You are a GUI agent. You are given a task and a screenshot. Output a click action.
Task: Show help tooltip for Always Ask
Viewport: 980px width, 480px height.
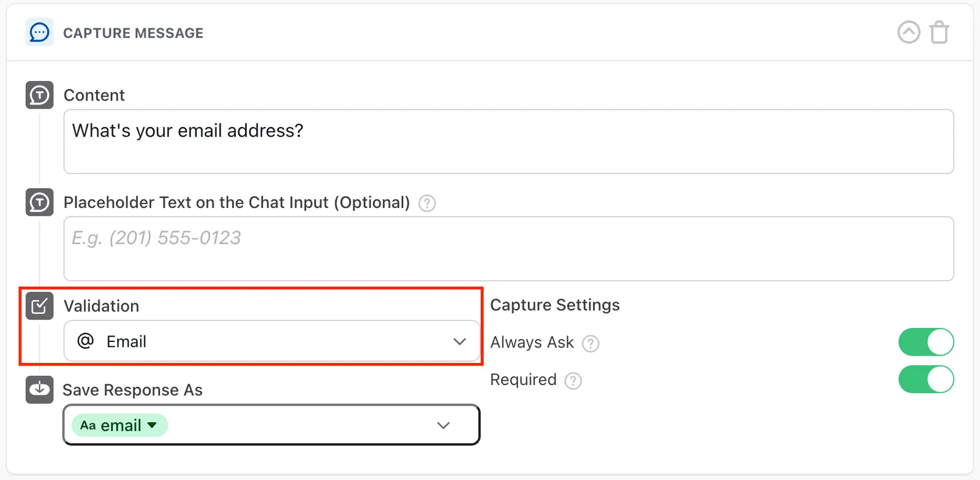click(590, 343)
